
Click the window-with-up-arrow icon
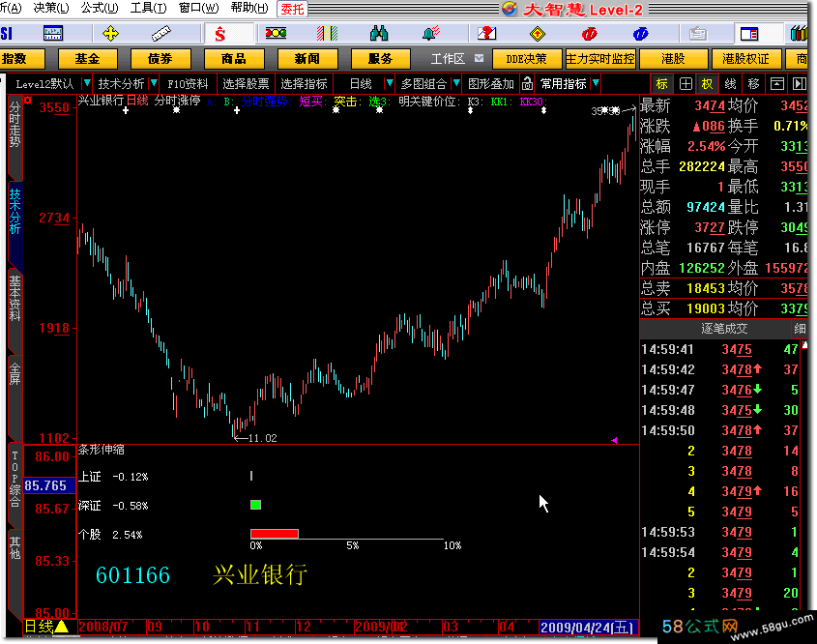[777, 84]
